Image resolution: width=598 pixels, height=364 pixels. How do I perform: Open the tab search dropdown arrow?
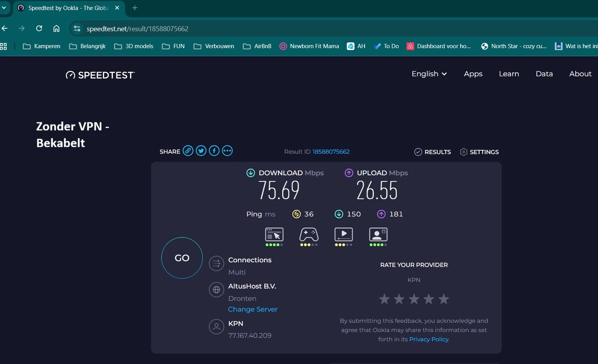(4, 8)
